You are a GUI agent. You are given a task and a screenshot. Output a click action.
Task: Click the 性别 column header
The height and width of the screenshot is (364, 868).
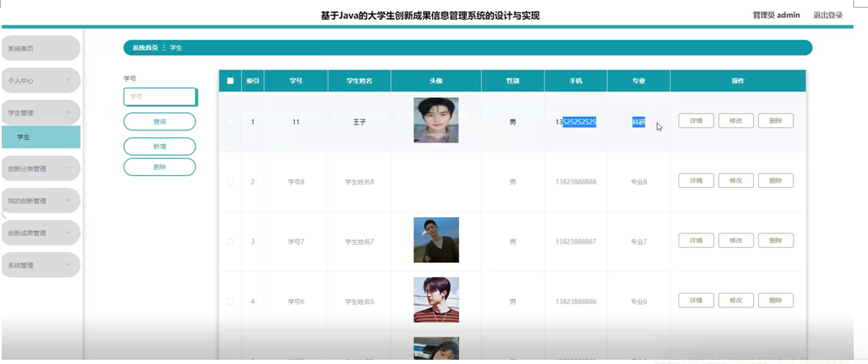point(513,81)
